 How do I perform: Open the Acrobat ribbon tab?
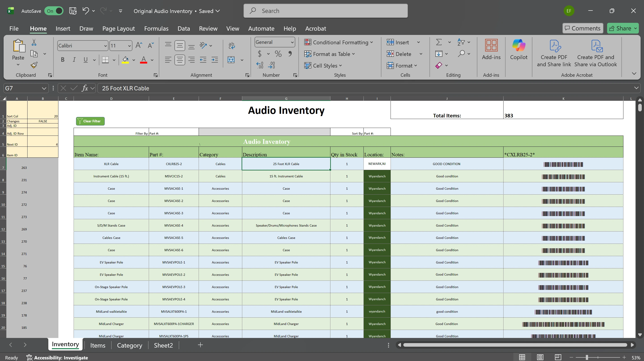[315, 28]
